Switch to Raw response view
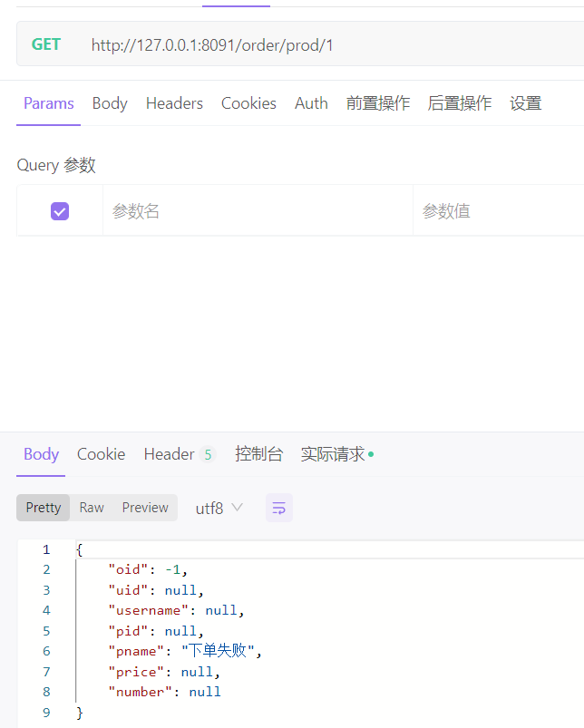 pyautogui.click(x=92, y=508)
